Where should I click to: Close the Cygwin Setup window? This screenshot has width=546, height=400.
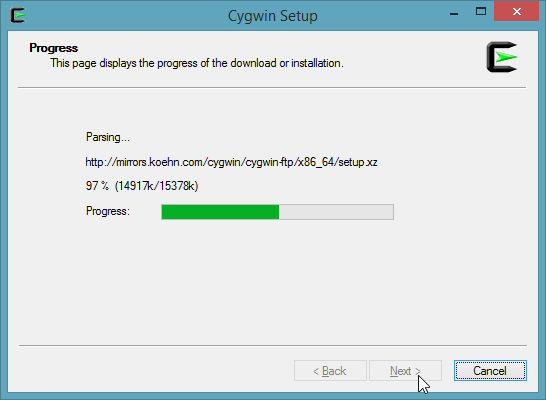(x=516, y=11)
